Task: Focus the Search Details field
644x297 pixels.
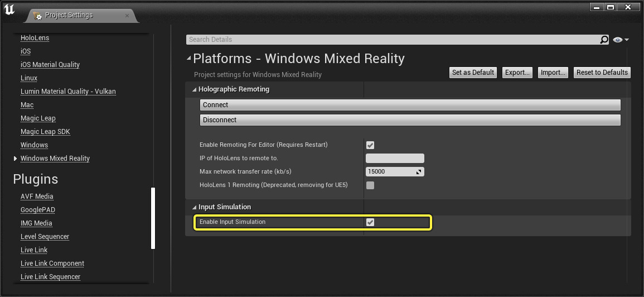Action: 393,40
